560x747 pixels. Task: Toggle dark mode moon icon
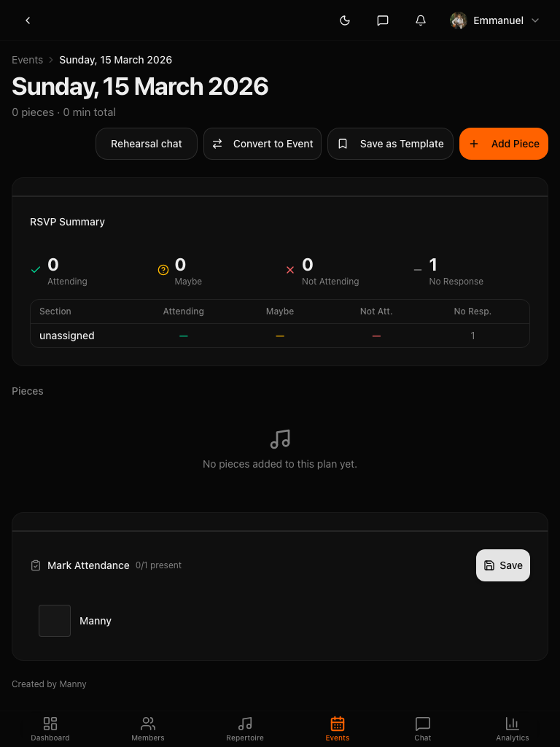345,20
